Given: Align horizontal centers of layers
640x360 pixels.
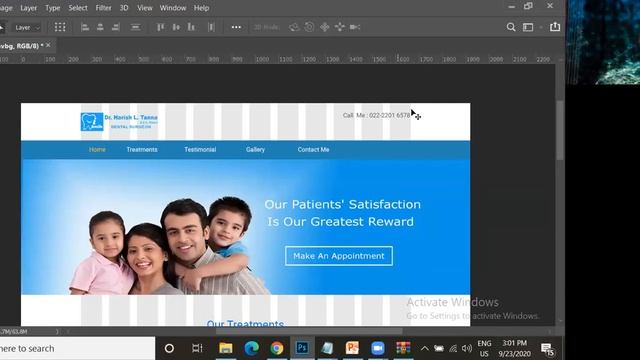Looking at the screenshot, I should click(x=100, y=27).
